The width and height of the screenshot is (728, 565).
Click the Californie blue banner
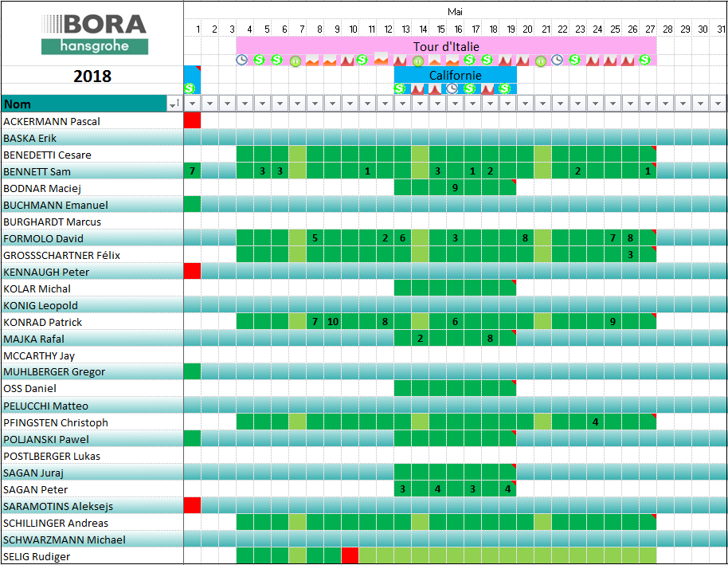point(455,75)
